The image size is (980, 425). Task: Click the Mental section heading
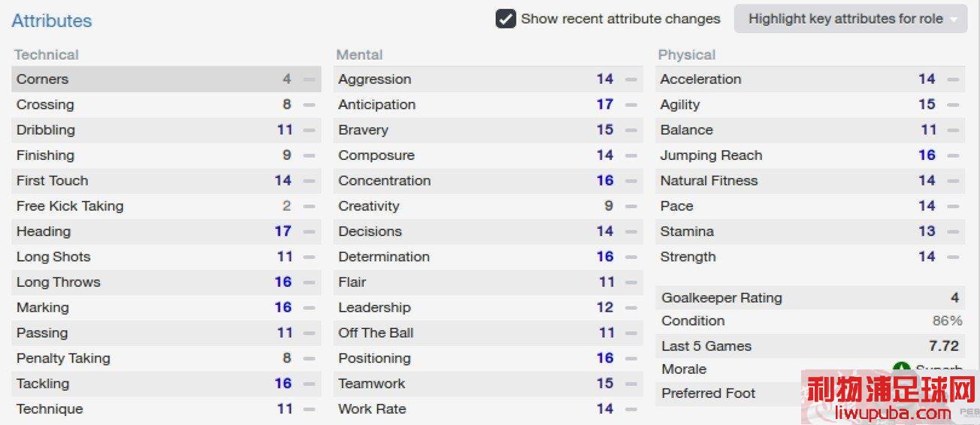(359, 55)
